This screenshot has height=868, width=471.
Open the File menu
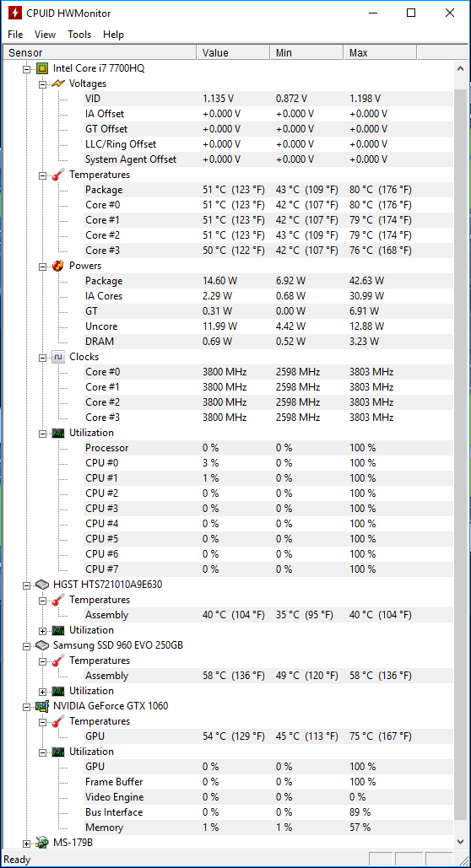pyautogui.click(x=15, y=35)
